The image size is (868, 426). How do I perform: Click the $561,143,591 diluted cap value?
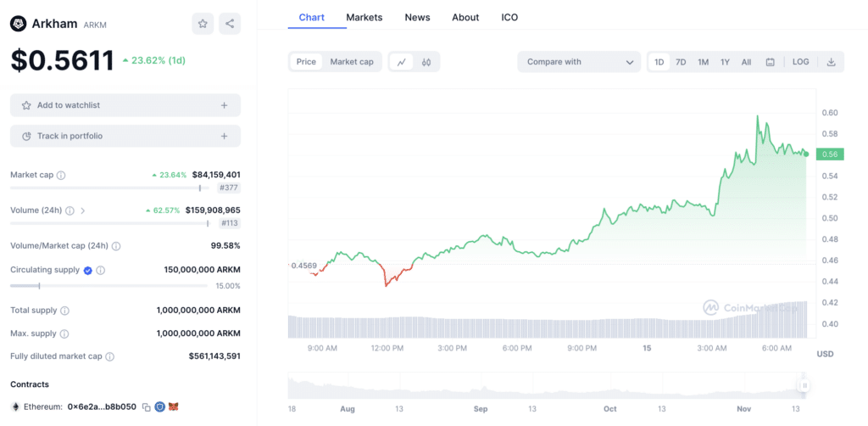[x=214, y=356]
